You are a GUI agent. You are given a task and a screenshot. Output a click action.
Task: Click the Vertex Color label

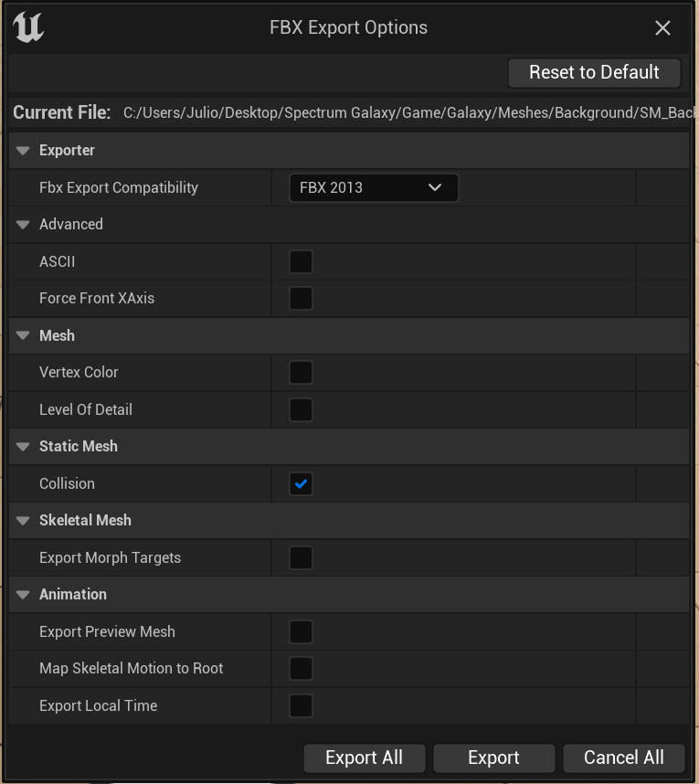(x=79, y=373)
